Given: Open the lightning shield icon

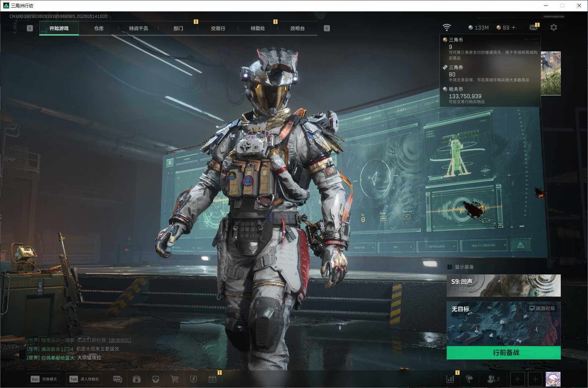Looking at the screenshot, I should (x=193, y=379).
